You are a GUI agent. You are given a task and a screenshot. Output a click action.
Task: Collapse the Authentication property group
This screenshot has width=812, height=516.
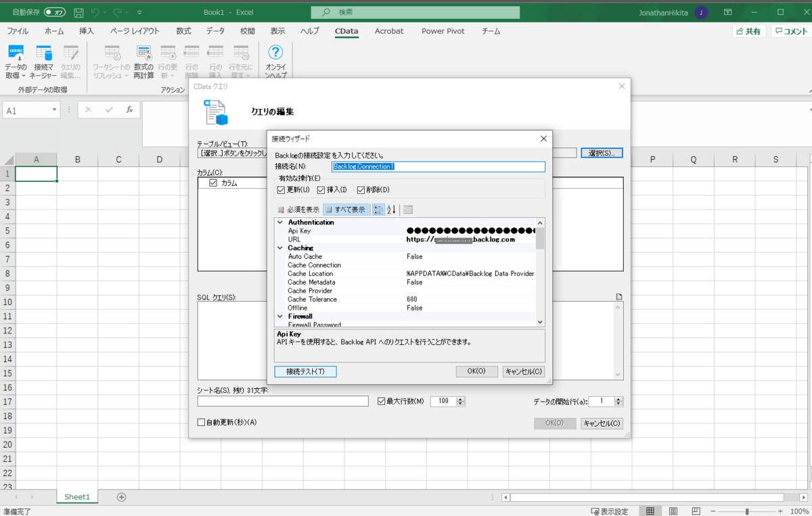[x=280, y=222]
